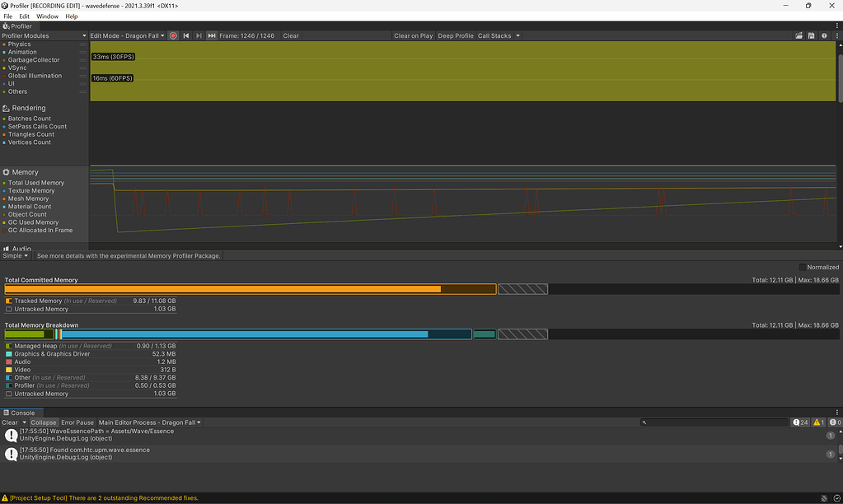Click Collapse in the Console toolbar

click(x=43, y=422)
